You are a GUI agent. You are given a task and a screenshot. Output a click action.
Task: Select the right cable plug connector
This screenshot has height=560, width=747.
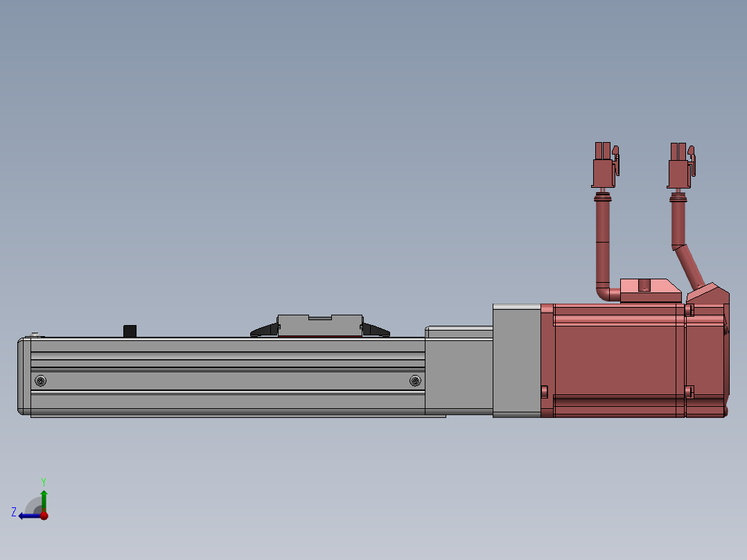point(680,166)
